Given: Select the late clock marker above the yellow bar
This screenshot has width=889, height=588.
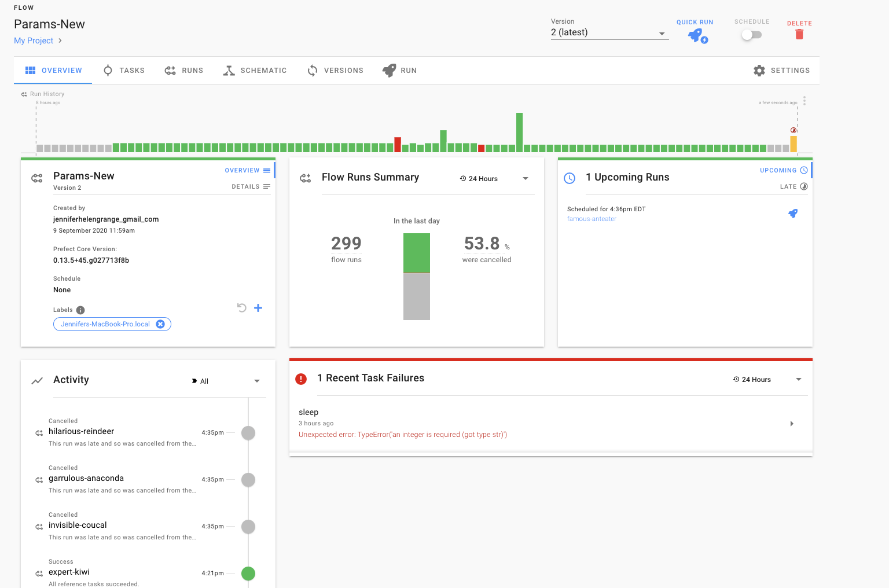Looking at the screenshot, I should (794, 130).
